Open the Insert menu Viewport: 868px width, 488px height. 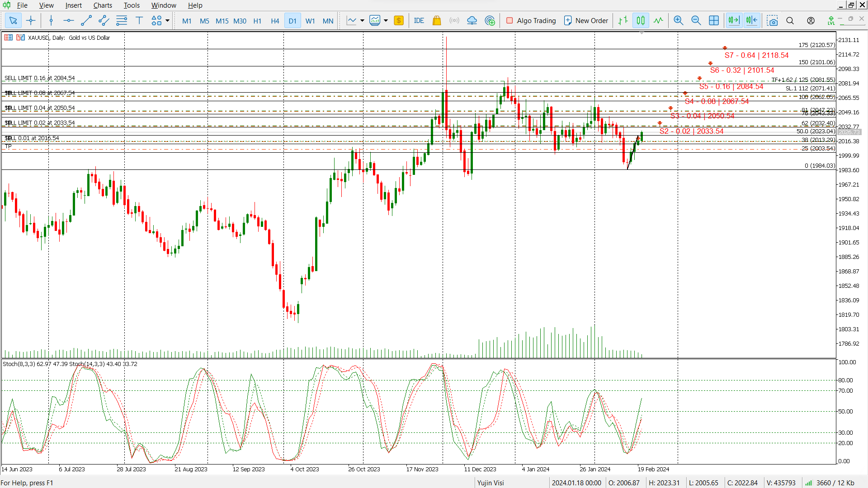pyautogui.click(x=73, y=5)
